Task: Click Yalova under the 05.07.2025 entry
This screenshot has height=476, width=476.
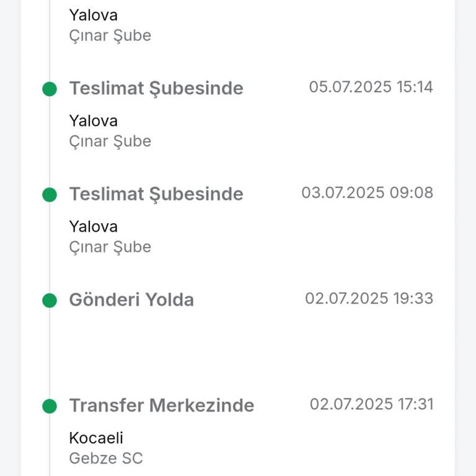Action: click(x=93, y=121)
